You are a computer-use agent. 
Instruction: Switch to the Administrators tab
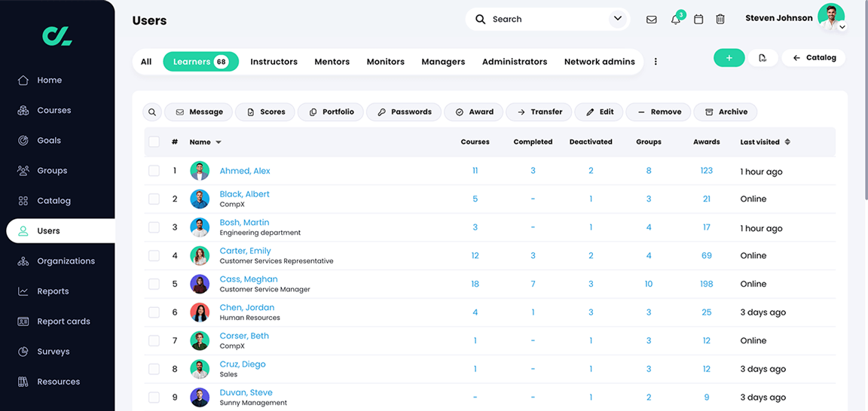point(515,62)
